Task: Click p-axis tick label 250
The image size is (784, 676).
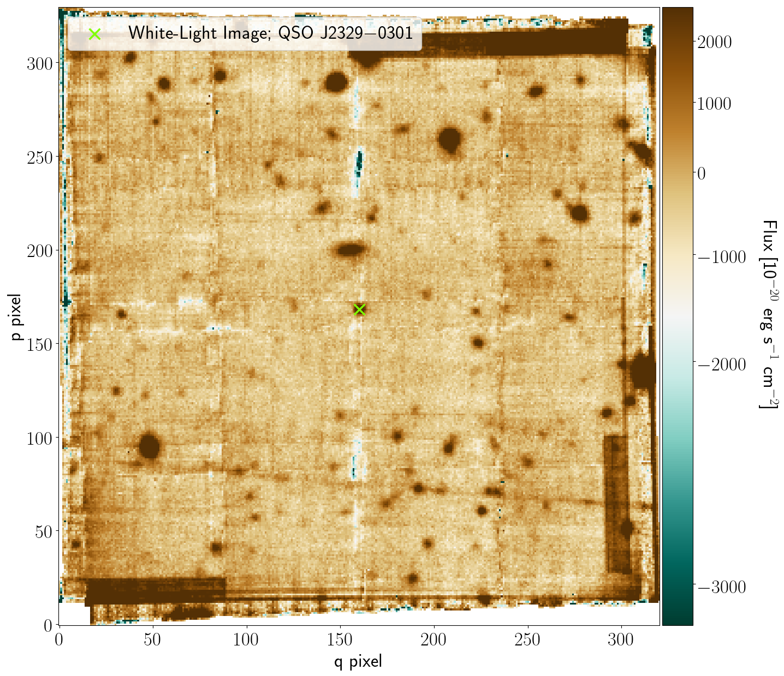Action: (39, 157)
